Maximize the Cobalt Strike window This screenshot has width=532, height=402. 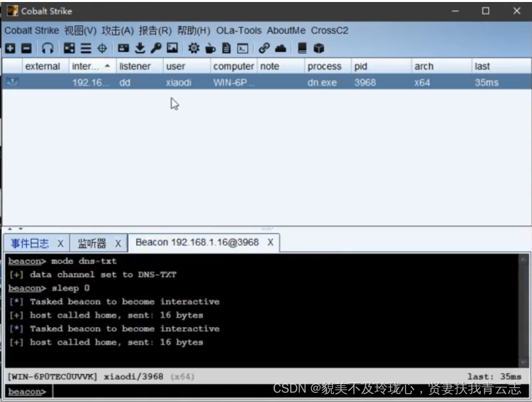click(x=485, y=11)
